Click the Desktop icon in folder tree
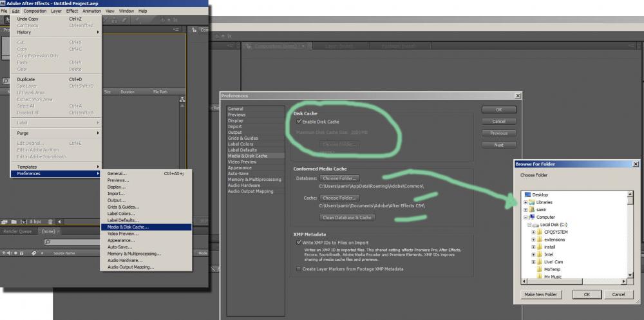The width and height of the screenshot is (644, 320). coord(528,194)
